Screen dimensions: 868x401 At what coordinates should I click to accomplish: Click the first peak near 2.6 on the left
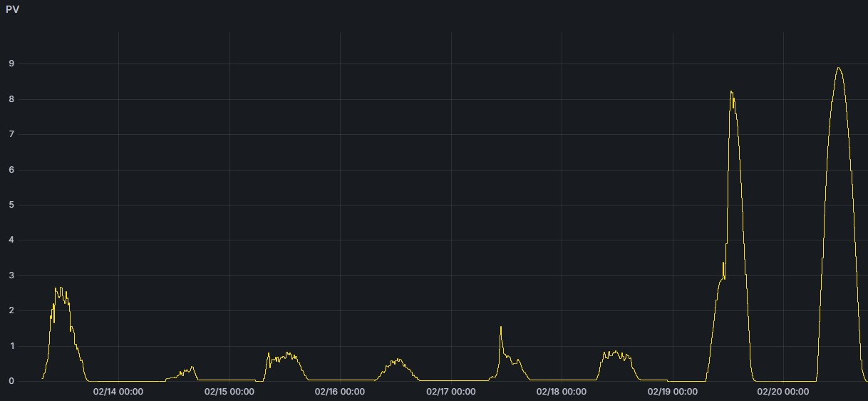pyautogui.click(x=58, y=288)
